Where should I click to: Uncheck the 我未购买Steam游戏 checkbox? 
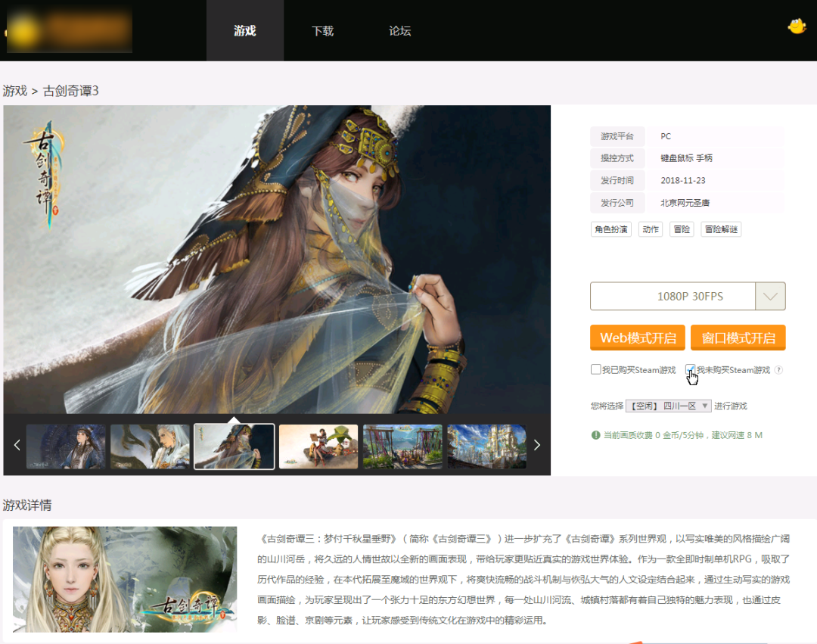[x=691, y=369]
